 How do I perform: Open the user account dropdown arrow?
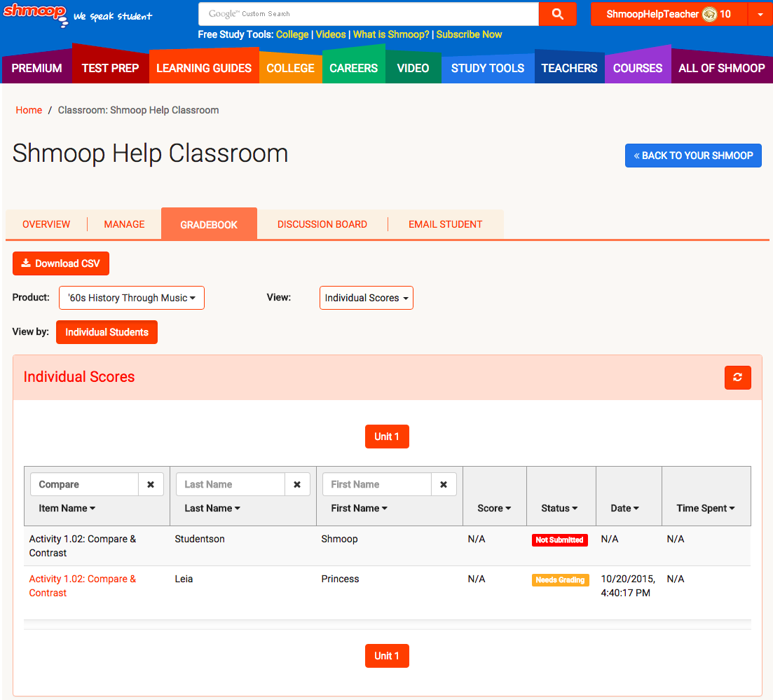760,14
